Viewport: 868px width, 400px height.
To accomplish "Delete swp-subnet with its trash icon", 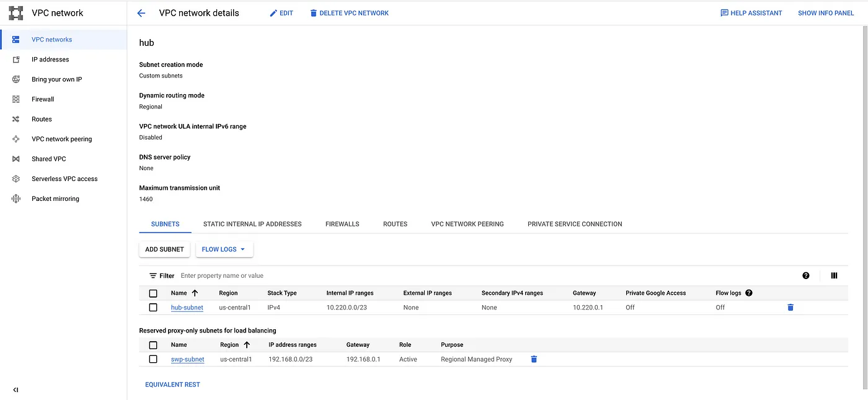I will [534, 359].
